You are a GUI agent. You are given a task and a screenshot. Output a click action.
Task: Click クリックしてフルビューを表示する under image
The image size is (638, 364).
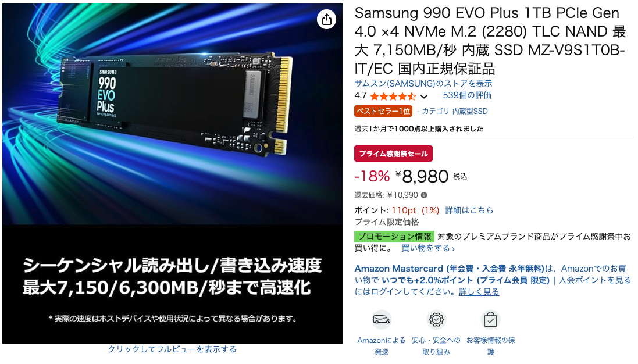click(x=172, y=349)
